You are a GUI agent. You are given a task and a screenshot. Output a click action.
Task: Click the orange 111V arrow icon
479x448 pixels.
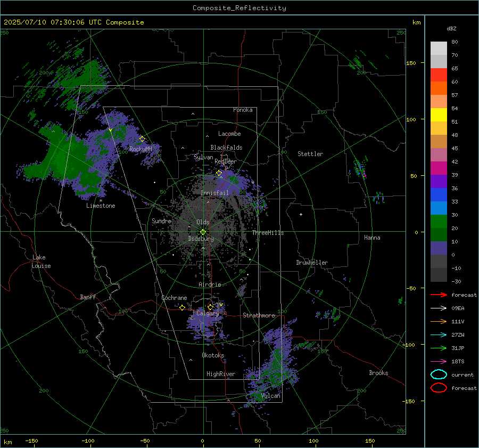pos(439,321)
